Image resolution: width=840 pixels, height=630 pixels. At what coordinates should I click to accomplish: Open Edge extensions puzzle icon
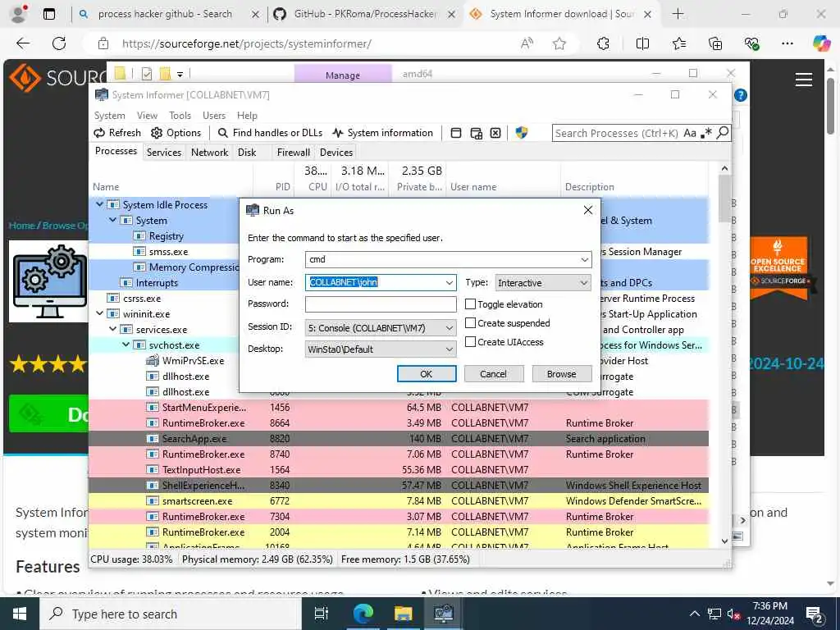[x=603, y=43]
